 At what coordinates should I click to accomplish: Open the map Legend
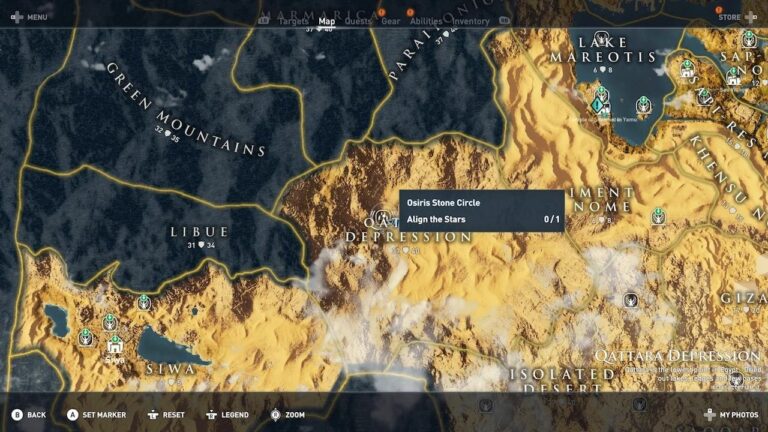pyautogui.click(x=227, y=415)
